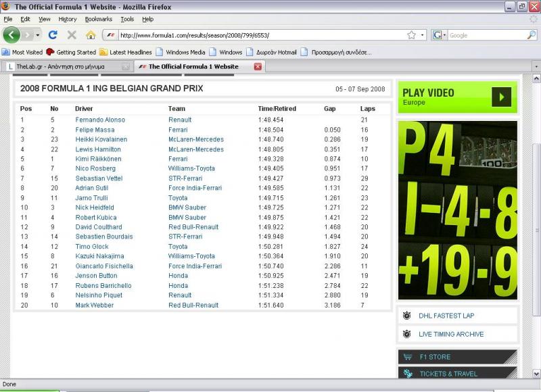Open the Edit menu
This screenshot has width=541, height=392.
(x=25, y=20)
